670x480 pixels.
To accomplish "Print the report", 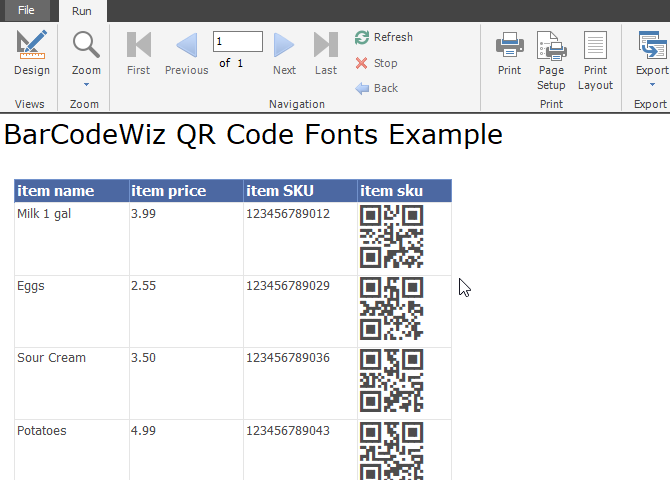I will 509,53.
